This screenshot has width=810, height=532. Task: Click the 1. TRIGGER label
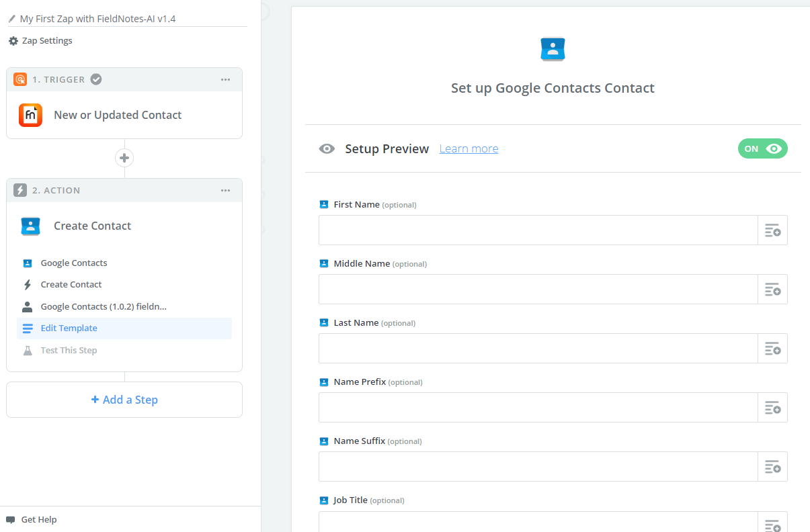click(x=58, y=79)
